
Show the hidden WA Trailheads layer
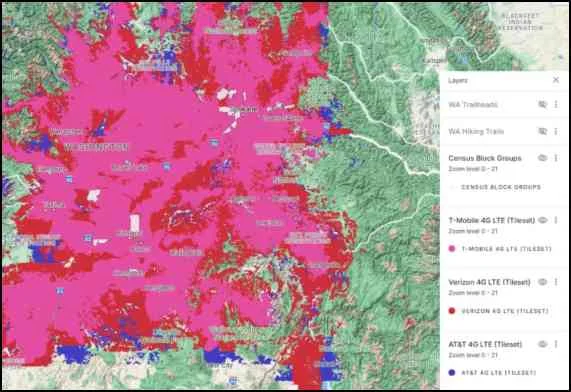(543, 105)
